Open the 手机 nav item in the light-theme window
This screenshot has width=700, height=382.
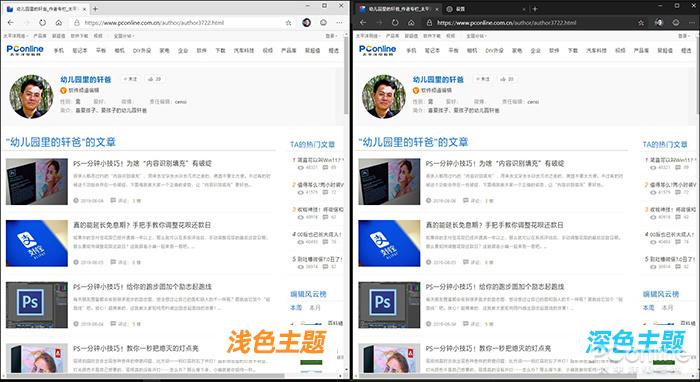(x=58, y=50)
